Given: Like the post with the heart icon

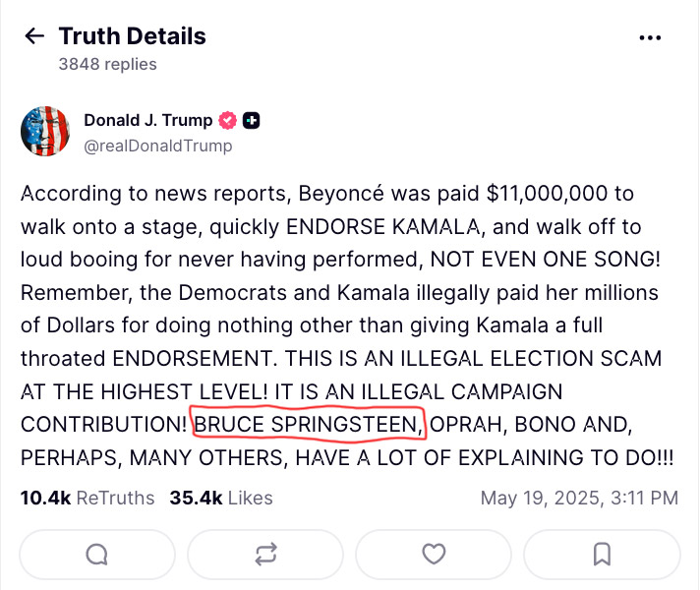Looking at the screenshot, I should point(434,555).
